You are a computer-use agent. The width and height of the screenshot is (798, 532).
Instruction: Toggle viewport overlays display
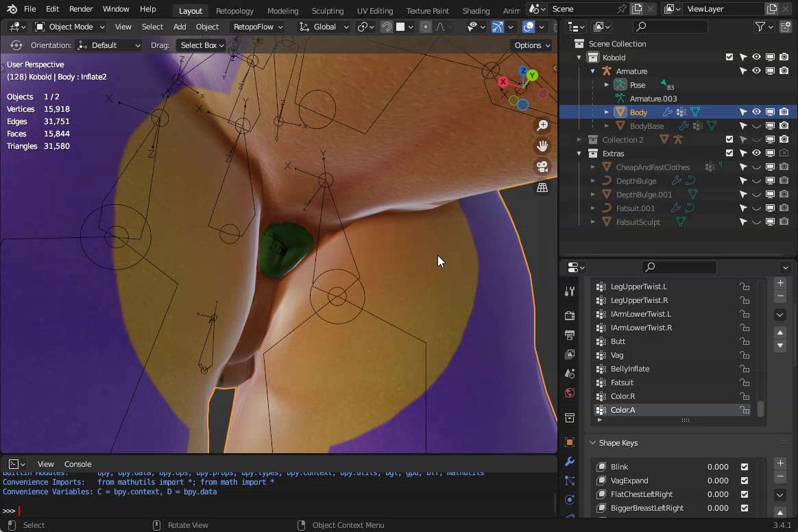pos(529,27)
